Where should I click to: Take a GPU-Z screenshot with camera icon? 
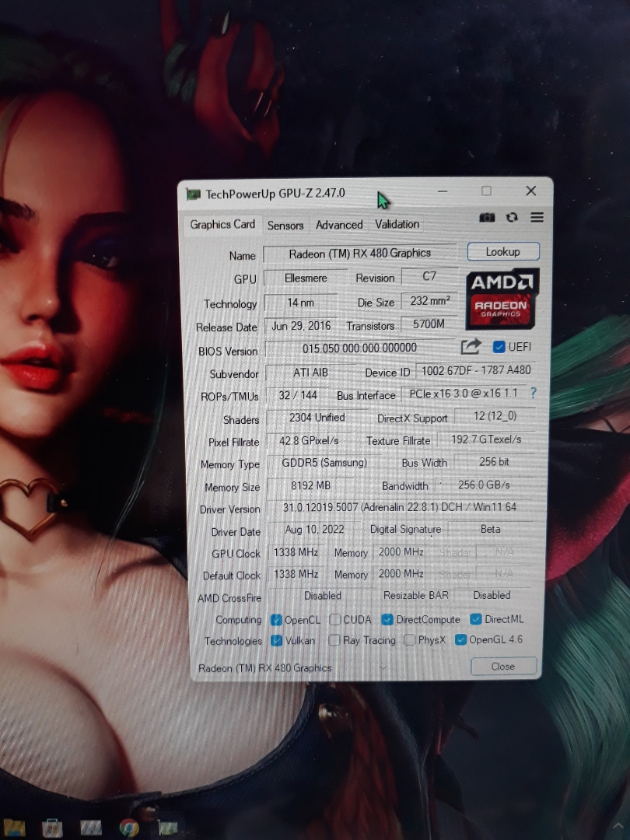486,217
